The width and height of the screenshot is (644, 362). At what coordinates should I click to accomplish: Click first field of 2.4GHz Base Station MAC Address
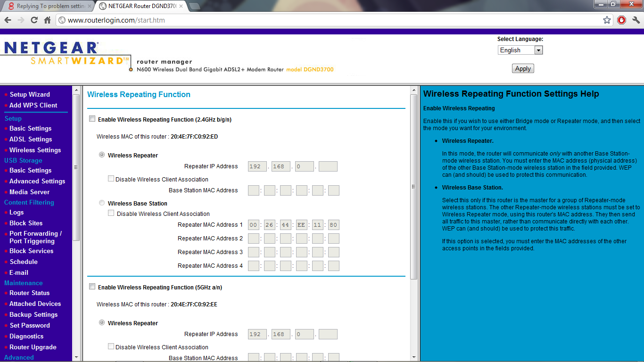(254, 190)
